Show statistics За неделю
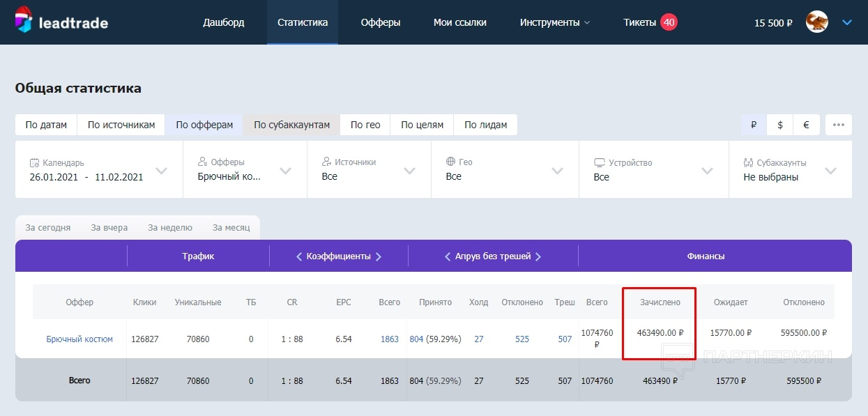 [x=169, y=228]
